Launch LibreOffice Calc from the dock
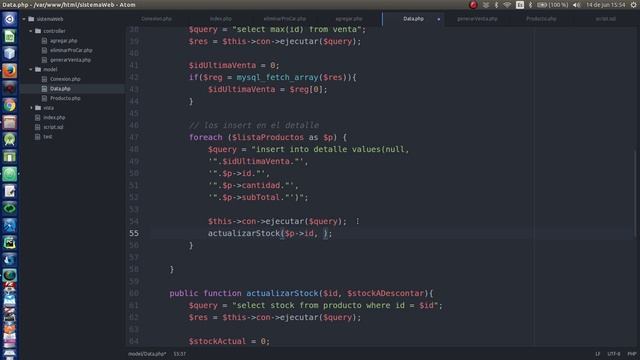Viewport: 640px width, 360px height. [x=9, y=37]
